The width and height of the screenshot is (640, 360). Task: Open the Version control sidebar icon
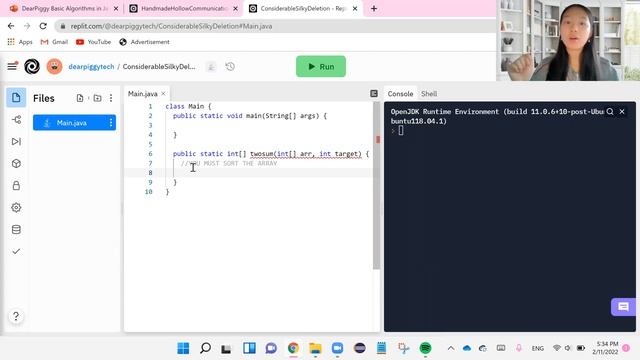pyautogui.click(x=16, y=120)
